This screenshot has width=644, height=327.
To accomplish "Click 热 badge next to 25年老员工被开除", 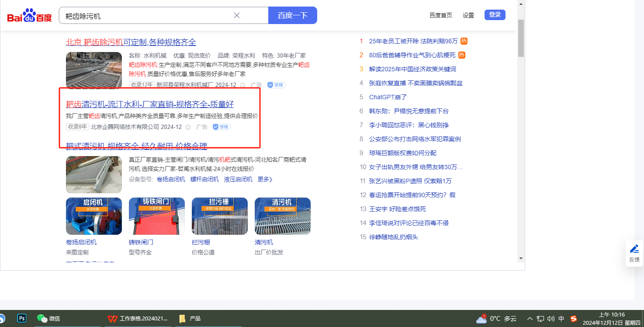I will tap(464, 41).
